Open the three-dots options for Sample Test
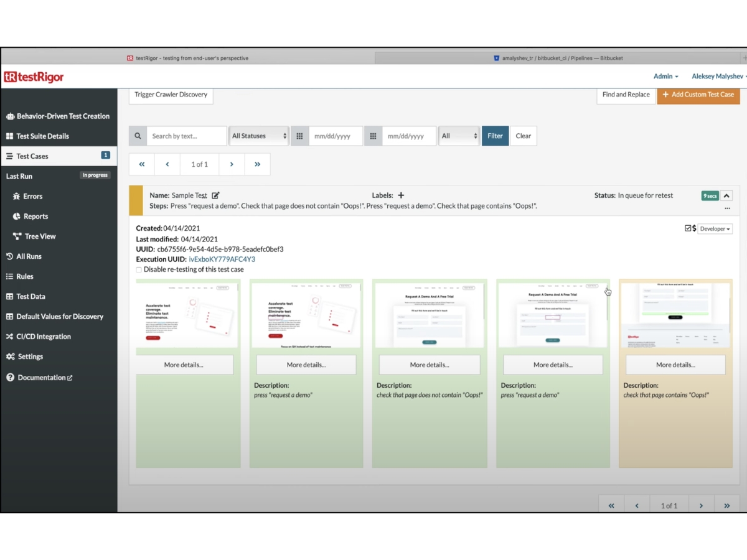The image size is (747, 560). pyautogui.click(x=727, y=208)
